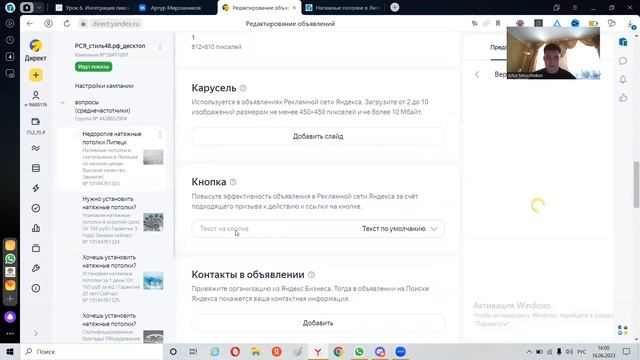
Task: Switch to the Урок 6. Интеграция browser tab
Action: coord(93,7)
